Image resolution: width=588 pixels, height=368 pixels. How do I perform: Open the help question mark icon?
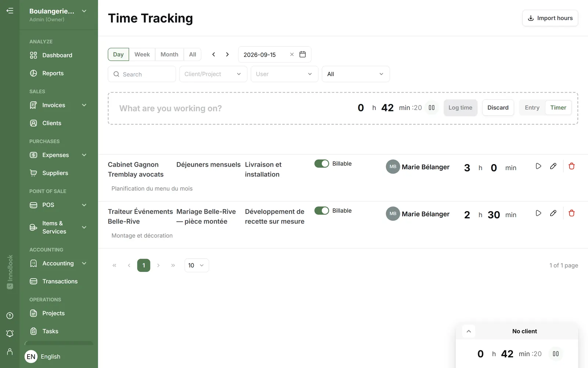[x=10, y=316]
